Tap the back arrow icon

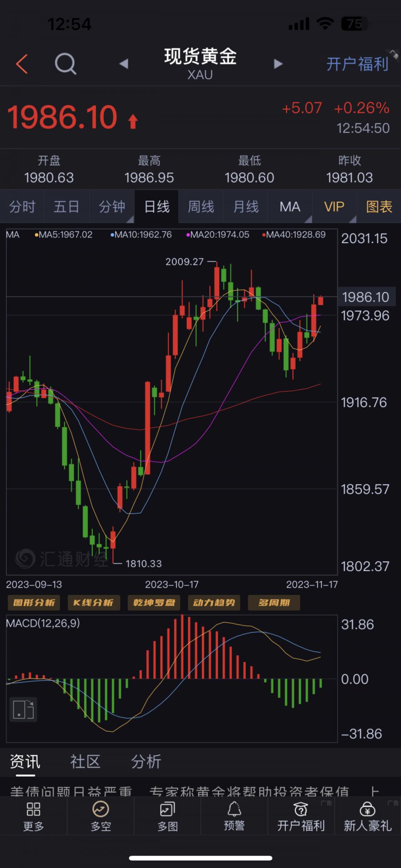click(22, 64)
